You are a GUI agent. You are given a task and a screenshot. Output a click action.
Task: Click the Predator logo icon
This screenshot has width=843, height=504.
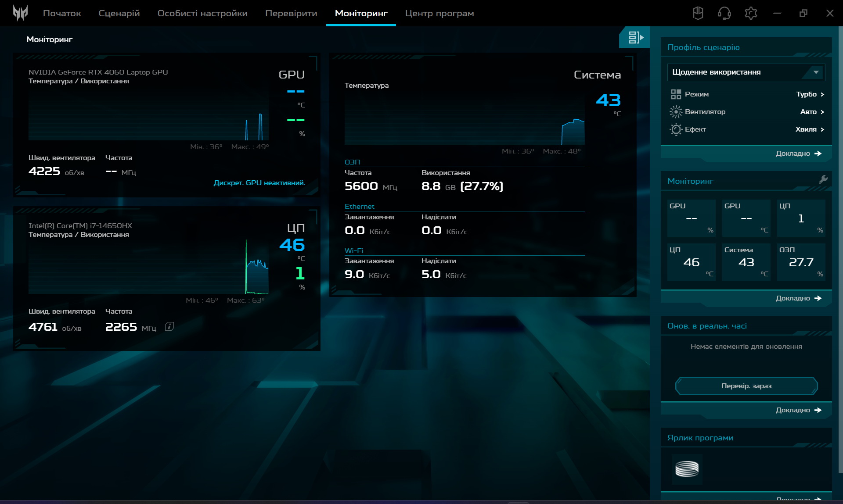[20, 13]
